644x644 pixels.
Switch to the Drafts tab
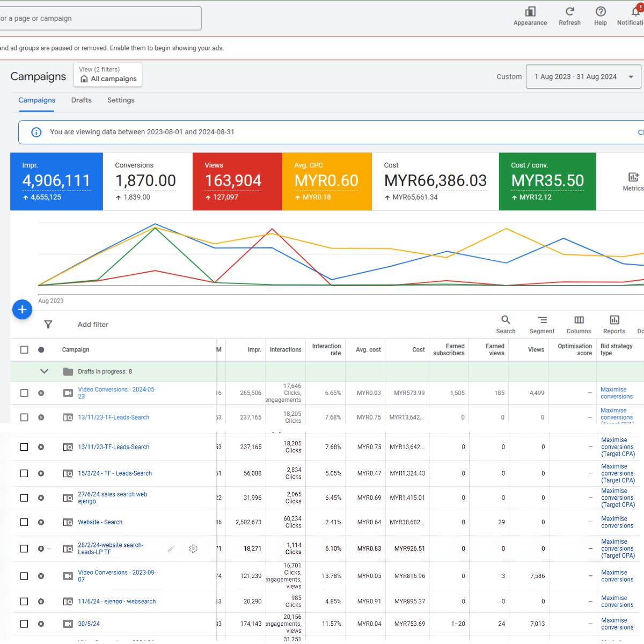point(82,100)
